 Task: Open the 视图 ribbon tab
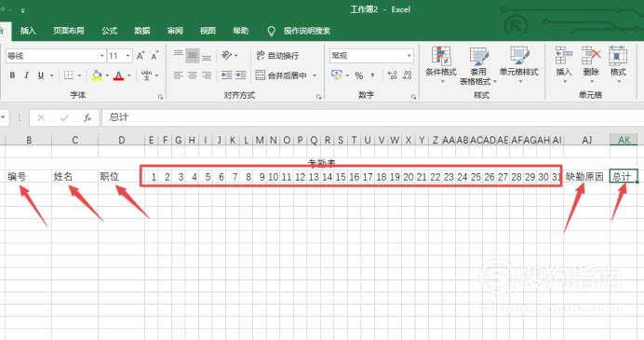[208, 31]
